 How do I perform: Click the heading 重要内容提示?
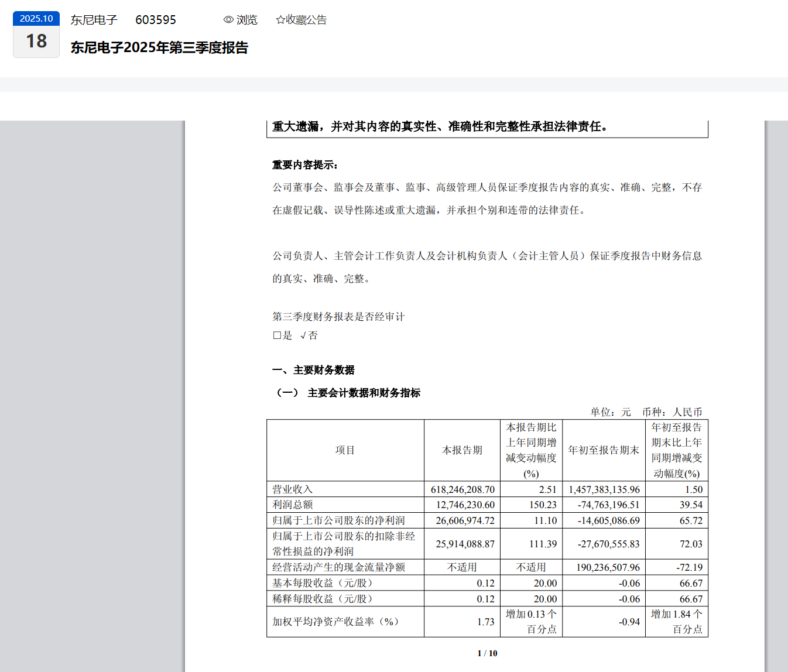coord(305,165)
